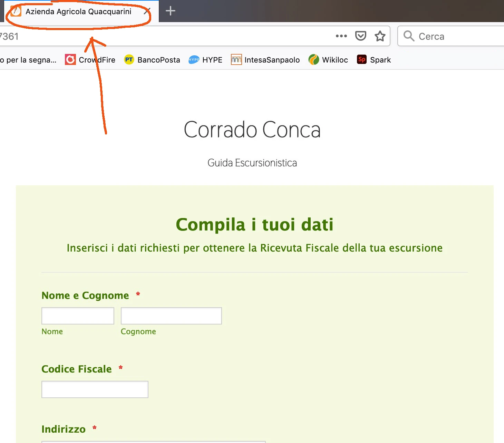The height and width of the screenshot is (443, 504).
Task: Save page to Pocket
Action: pos(361,36)
